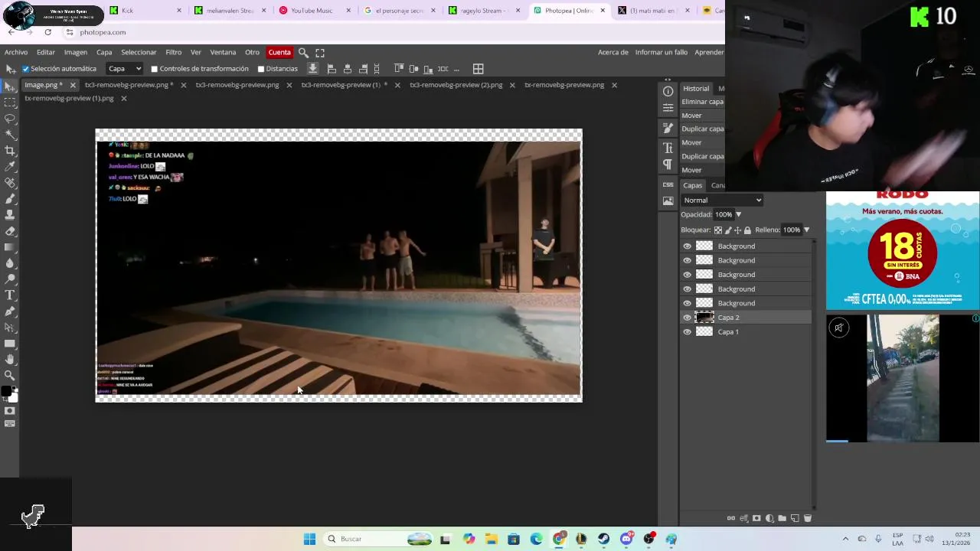
Task: Toggle lock all padlock icon
Action: (747, 230)
